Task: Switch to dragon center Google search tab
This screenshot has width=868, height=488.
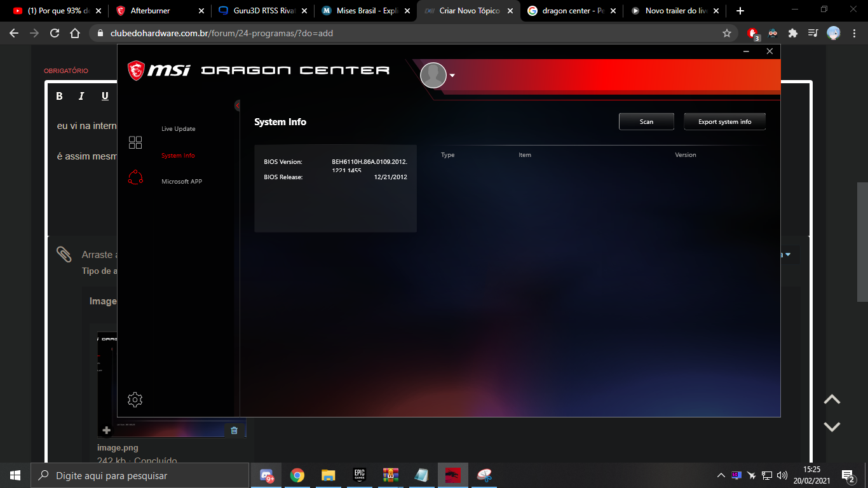Action: [571, 11]
